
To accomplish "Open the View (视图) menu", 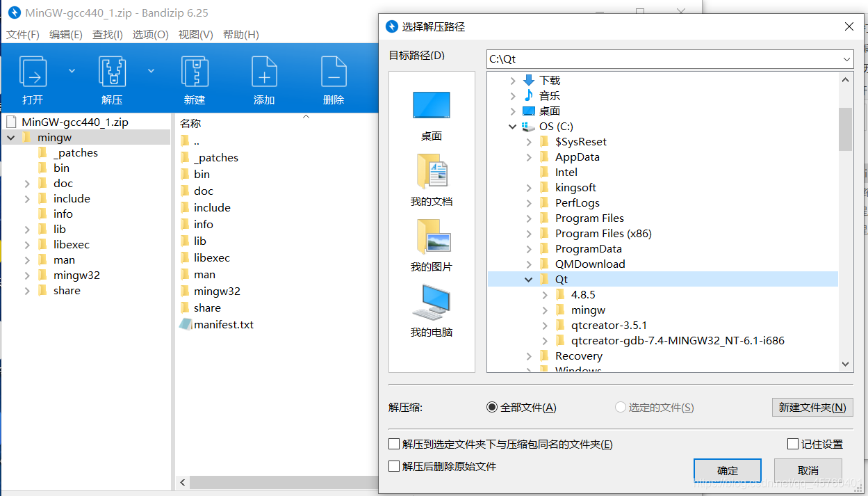I will (x=196, y=35).
